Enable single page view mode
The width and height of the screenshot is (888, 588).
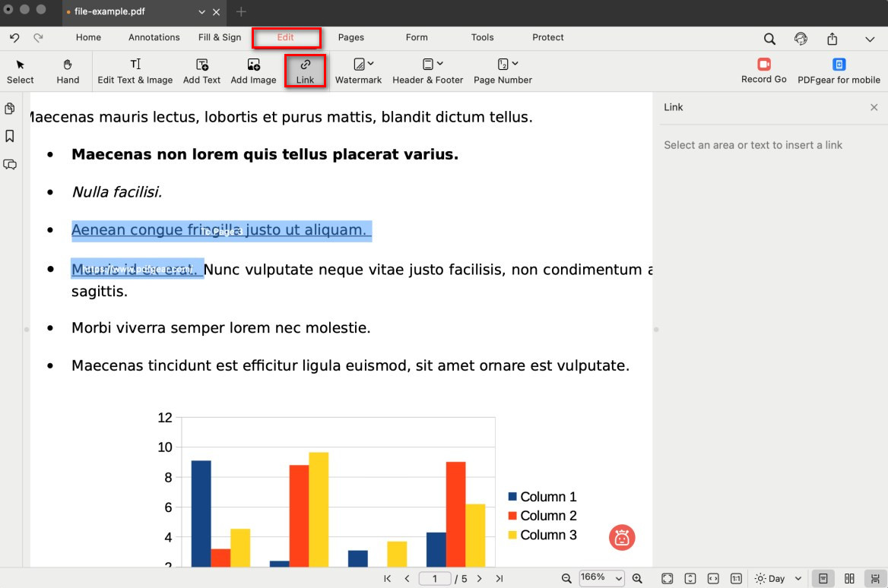point(823,579)
